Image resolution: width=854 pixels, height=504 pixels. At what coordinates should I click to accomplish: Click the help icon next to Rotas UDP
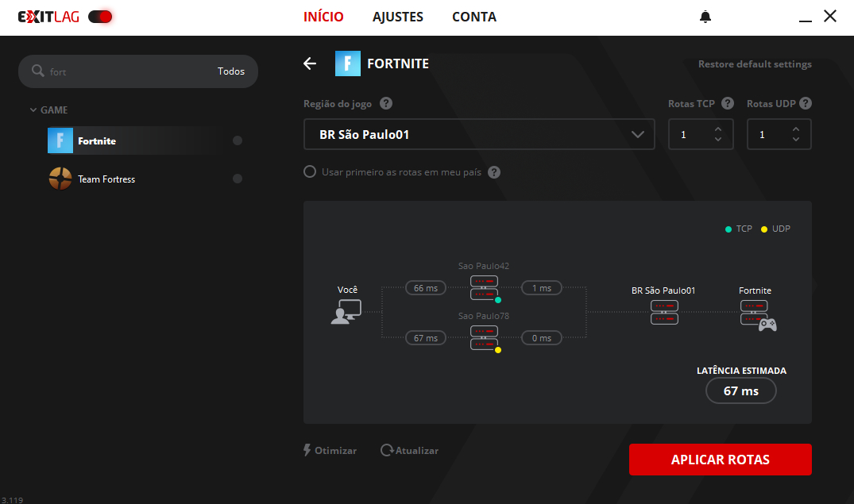(806, 104)
